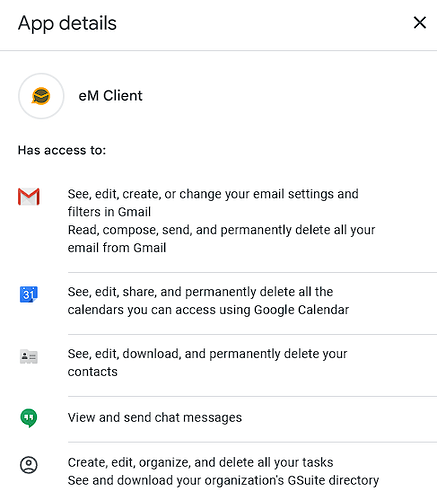Click the tasks permission description
Viewport: 437px width, 500px height.
point(200,463)
